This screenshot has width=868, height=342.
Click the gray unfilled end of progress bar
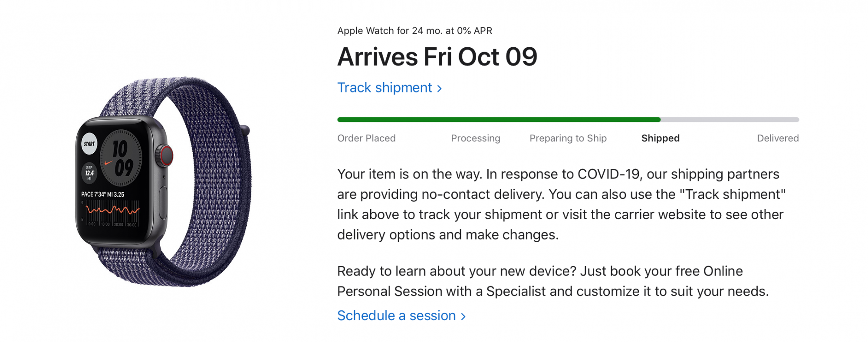point(730,119)
